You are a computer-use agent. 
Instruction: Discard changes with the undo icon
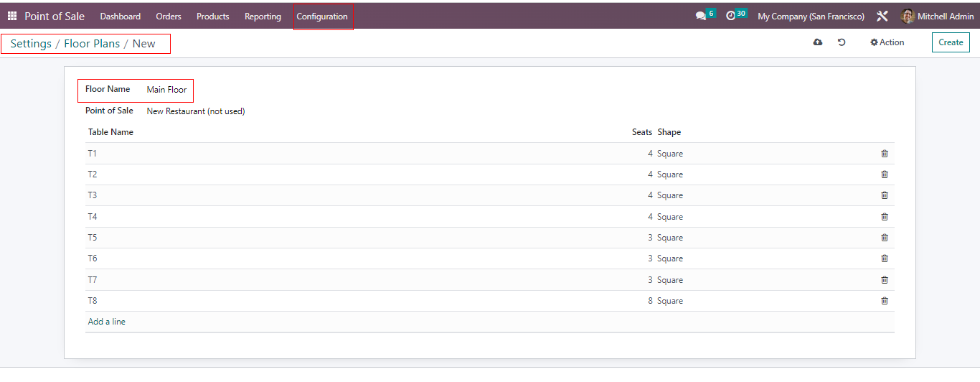[842, 42]
